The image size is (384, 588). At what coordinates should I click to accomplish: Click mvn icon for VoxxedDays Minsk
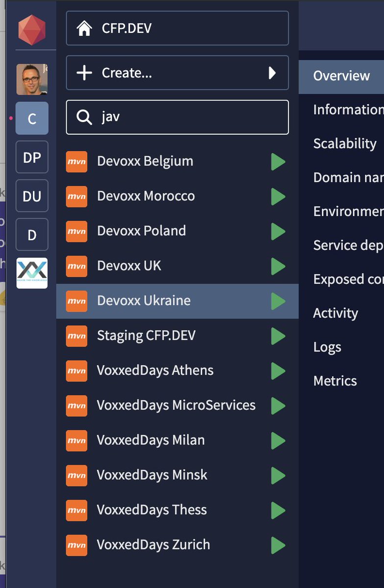[x=77, y=475]
